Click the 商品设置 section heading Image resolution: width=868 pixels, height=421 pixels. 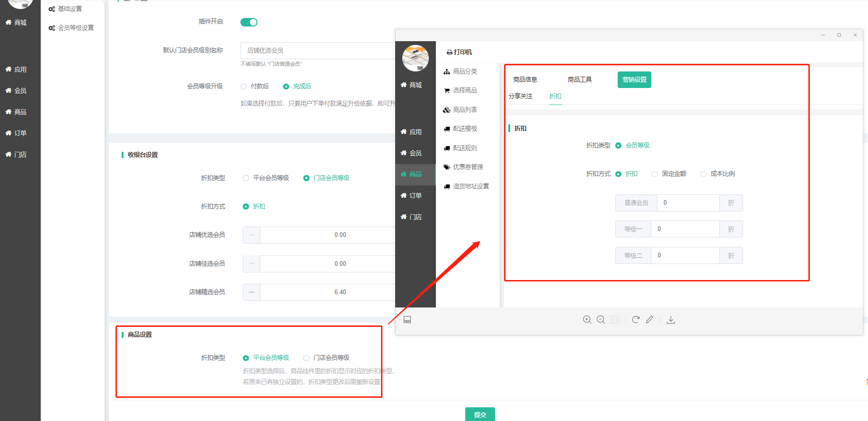[140, 335]
